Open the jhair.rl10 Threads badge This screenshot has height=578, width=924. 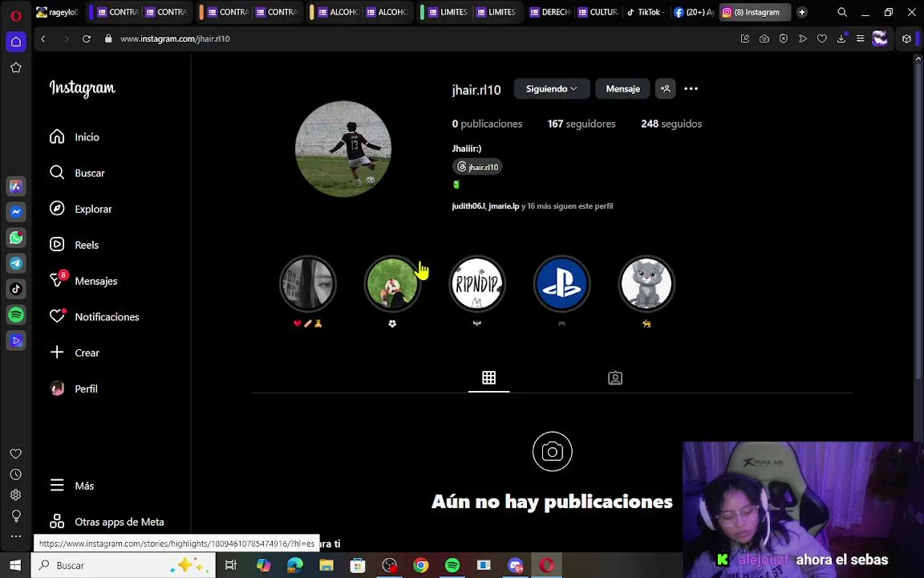(x=477, y=167)
